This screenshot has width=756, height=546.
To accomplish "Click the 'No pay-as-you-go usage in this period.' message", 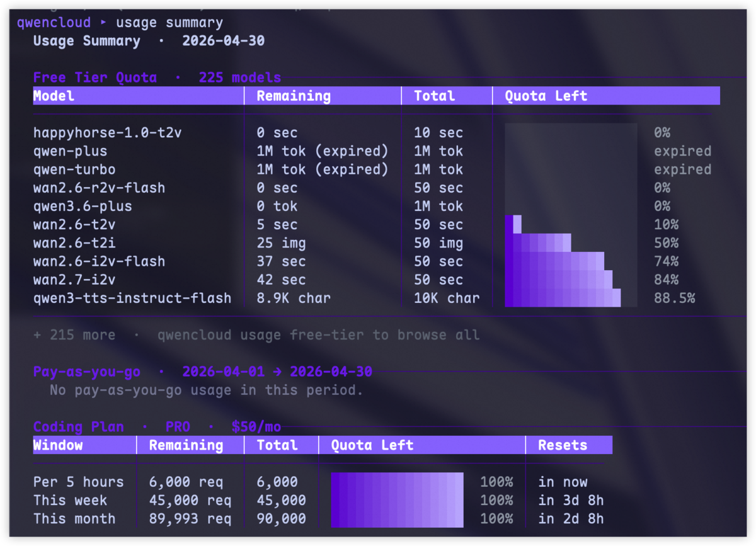I will click(x=207, y=390).
